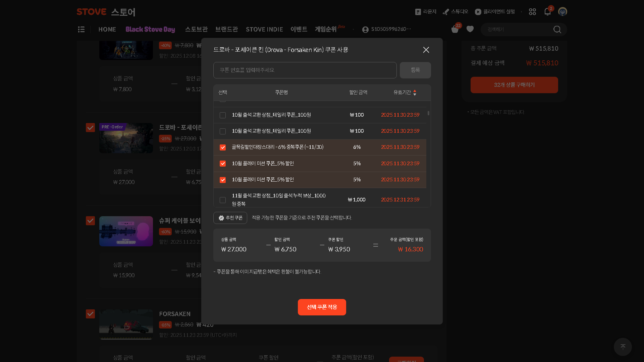Close the coupon dialog
The height and width of the screenshot is (362, 644).
pyautogui.click(x=426, y=50)
